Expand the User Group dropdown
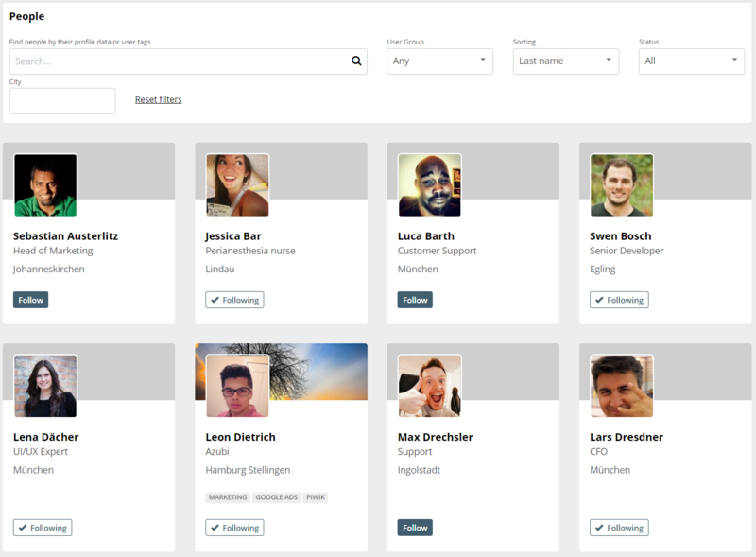Viewport: 756px width, 557px height. coord(439,61)
